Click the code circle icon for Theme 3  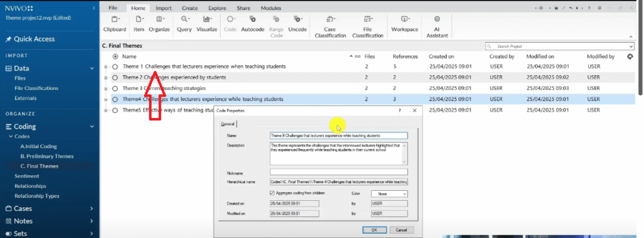pos(115,88)
